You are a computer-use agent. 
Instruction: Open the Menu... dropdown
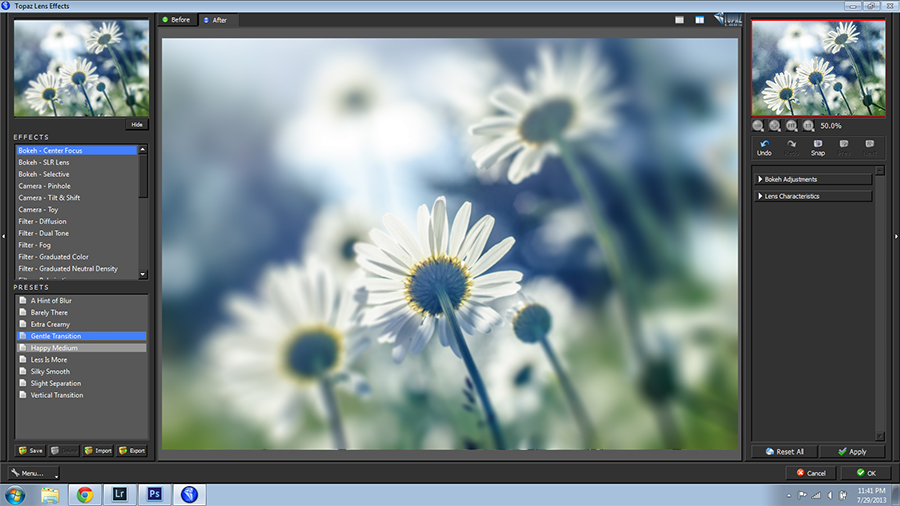pyautogui.click(x=28, y=472)
